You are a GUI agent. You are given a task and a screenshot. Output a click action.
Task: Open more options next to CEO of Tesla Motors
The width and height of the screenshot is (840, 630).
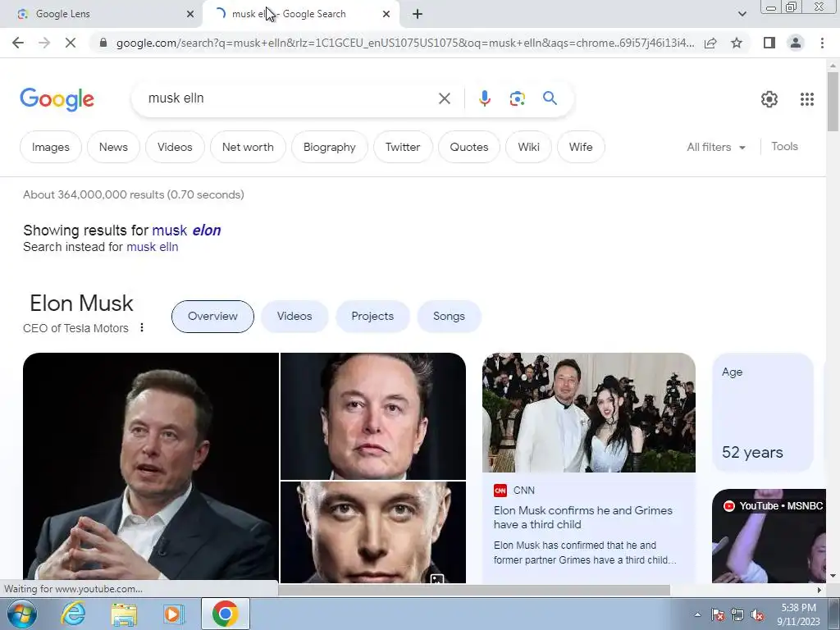[x=142, y=327]
